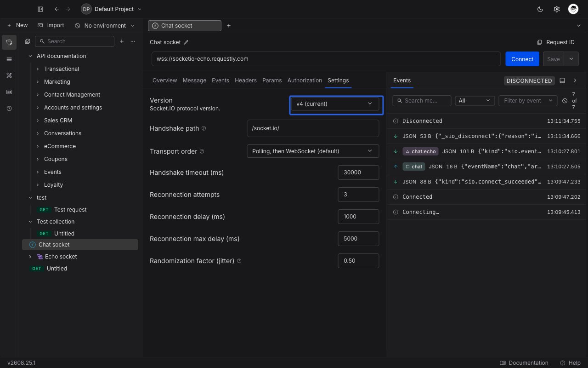The width and height of the screenshot is (588, 368).
Task: Click the New button
Action: click(x=17, y=25)
